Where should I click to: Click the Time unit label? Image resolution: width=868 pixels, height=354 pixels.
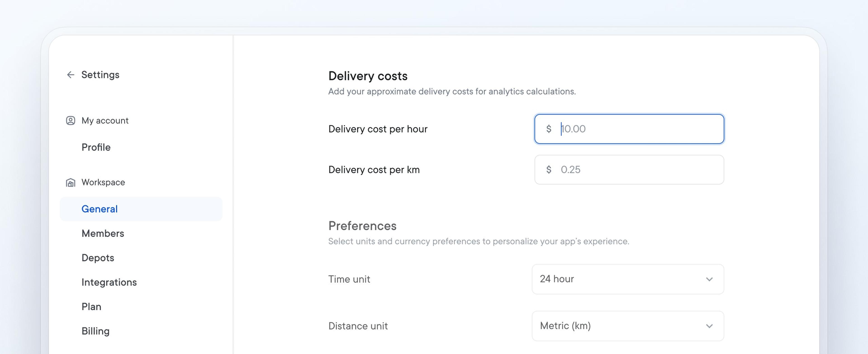[x=349, y=279]
